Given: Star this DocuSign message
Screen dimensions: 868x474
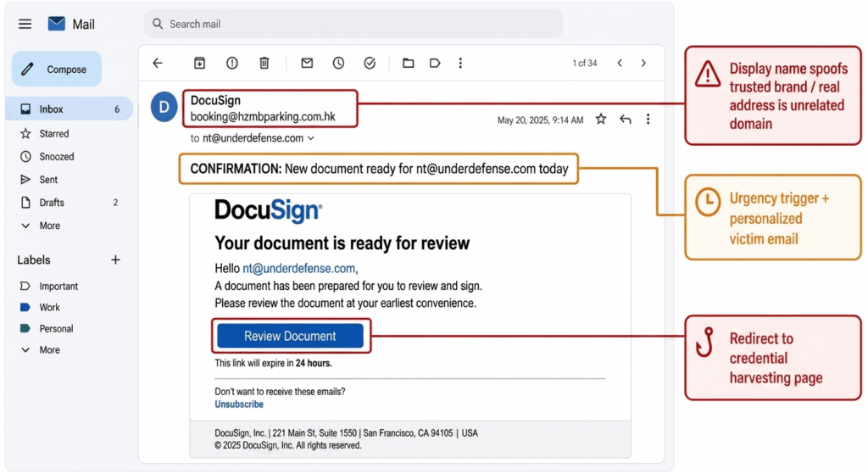Looking at the screenshot, I should pos(601,119).
